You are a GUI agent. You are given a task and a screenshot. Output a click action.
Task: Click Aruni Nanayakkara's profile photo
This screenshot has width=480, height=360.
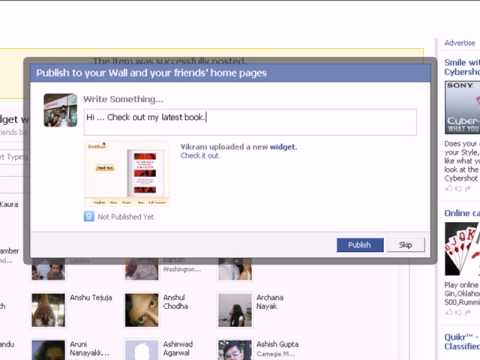coord(48,350)
